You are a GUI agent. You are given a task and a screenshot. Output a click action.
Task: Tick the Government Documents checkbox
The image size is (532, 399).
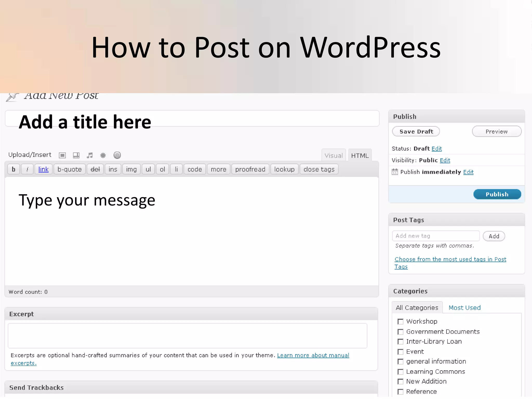pyautogui.click(x=400, y=332)
